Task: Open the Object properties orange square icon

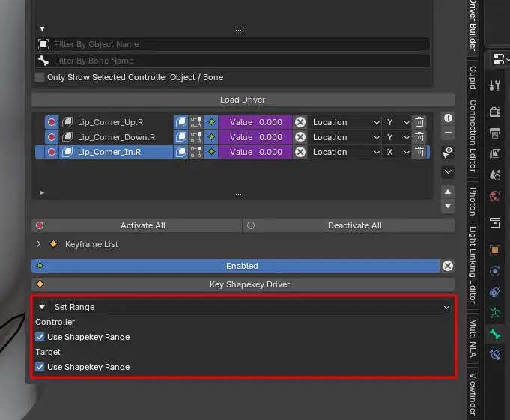Action: [x=494, y=249]
